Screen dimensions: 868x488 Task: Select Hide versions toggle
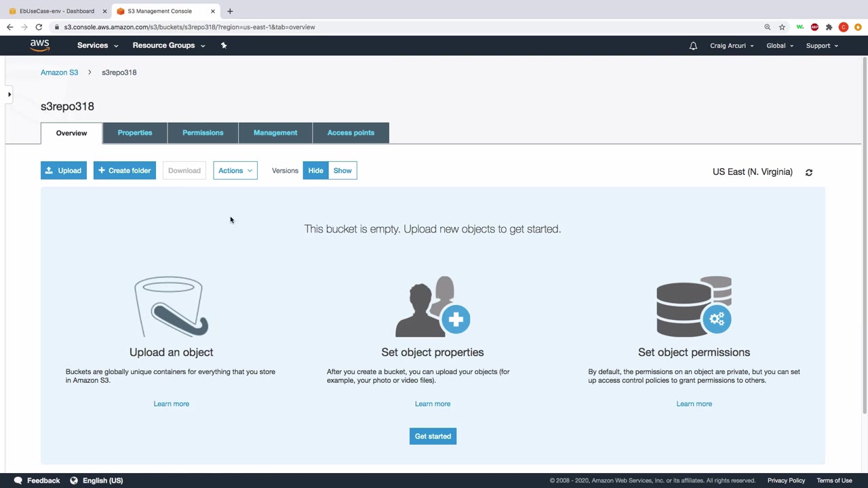(x=315, y=171)
